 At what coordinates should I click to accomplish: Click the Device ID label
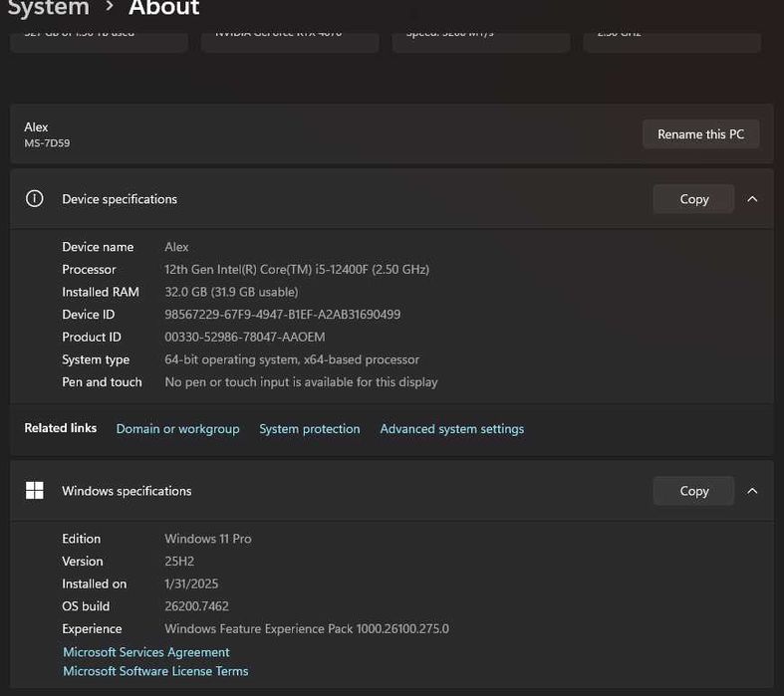click(x=89, y=315)
